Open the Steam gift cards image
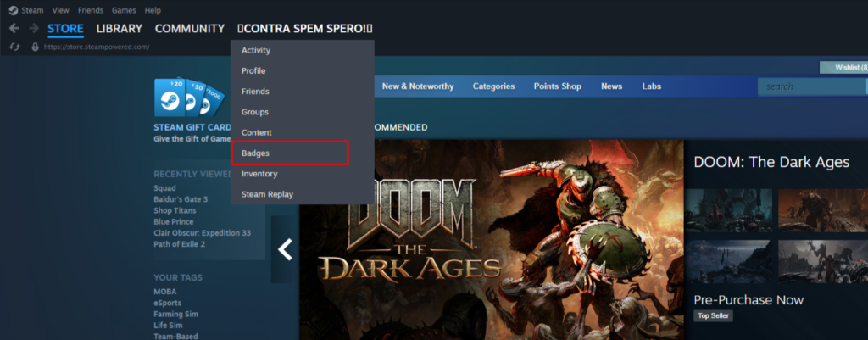This screenshot has height=340, width=868. click(189, 97)
